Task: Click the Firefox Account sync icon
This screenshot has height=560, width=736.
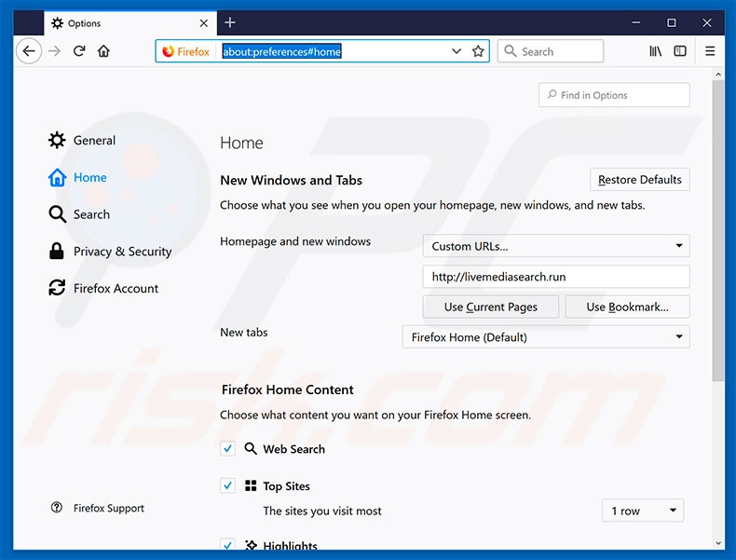Action: (57, 288)
